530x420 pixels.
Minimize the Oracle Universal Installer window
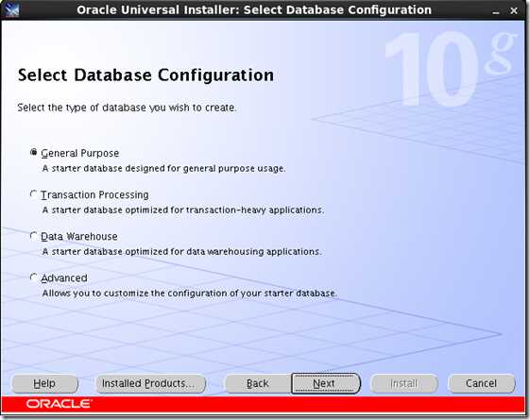pyautogui.click(x=496, y=11)
